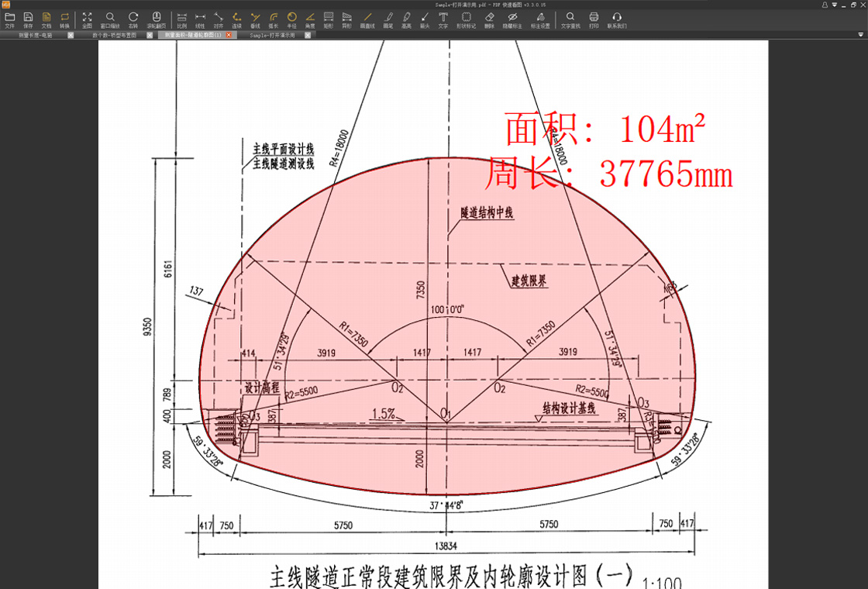Pick the 垂线 (Perpendicular) measurement tool
The width and height of the screenshot is (868, 589).
click(255, 20)
